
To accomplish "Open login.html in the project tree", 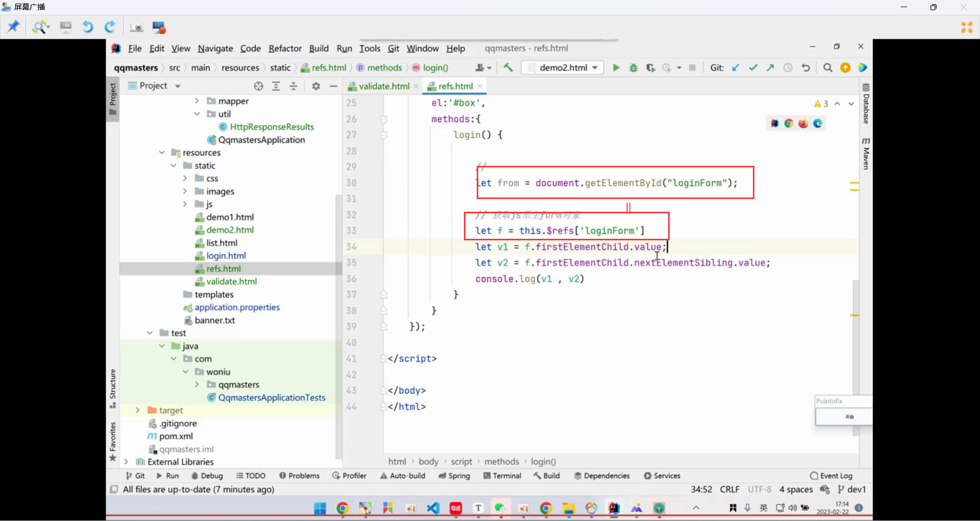I will click(x=226, y=256).
